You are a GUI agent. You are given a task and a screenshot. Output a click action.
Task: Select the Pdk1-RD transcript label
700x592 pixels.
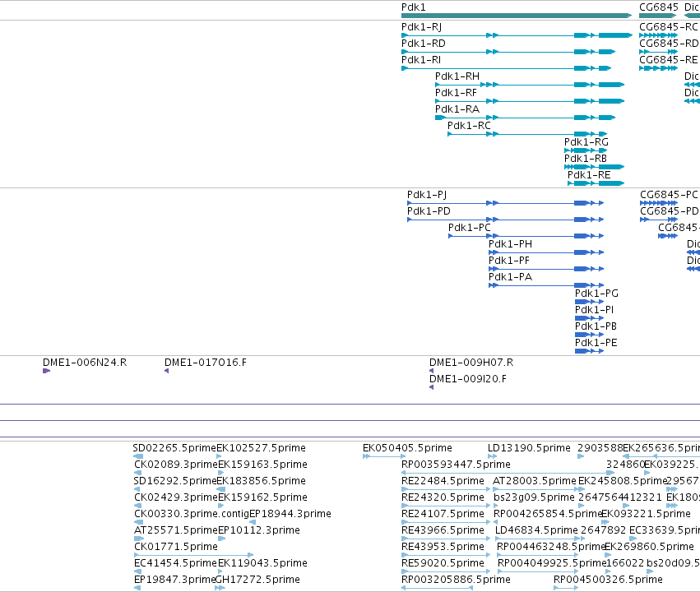(424, 44)
